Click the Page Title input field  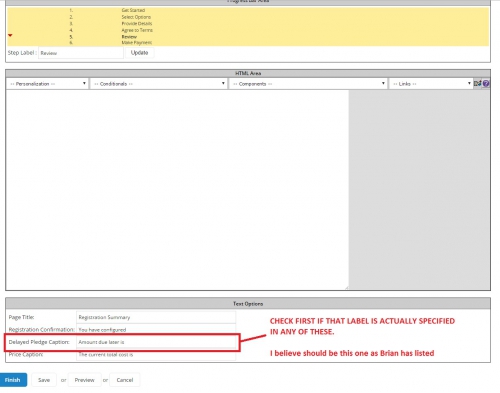click(x=156, y=317)
